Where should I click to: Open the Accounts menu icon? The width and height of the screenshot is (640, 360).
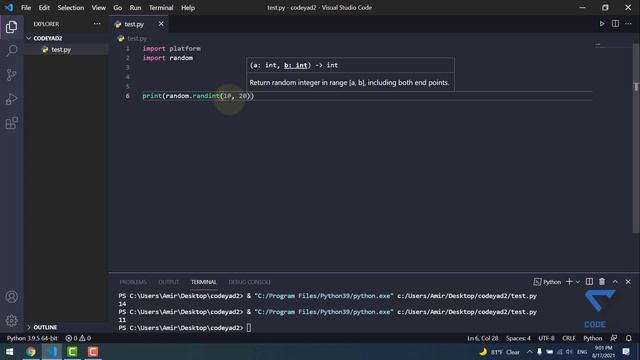11,297
